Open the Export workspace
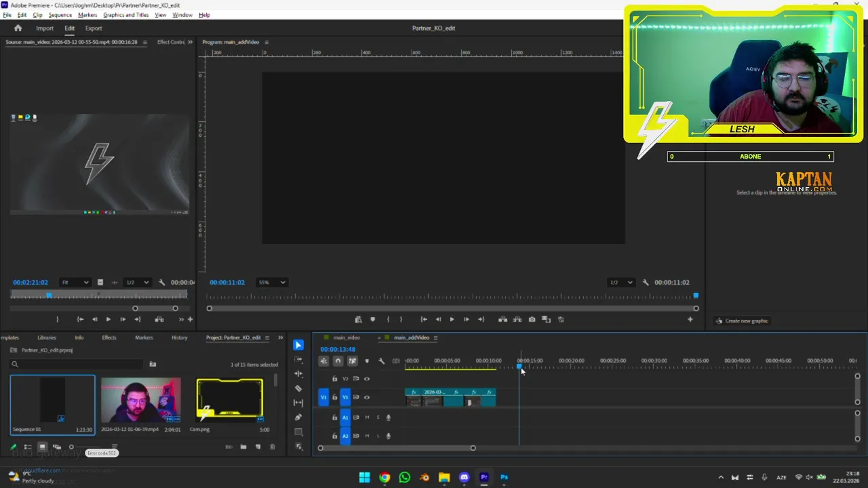Image resolution: width=868 pixels, height=488 pixels. pyautogui.click(x=94, y=28)
